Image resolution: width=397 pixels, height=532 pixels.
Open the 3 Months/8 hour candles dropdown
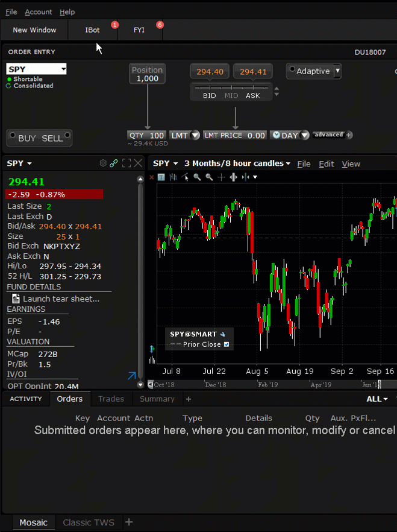[x=237, y=163]
